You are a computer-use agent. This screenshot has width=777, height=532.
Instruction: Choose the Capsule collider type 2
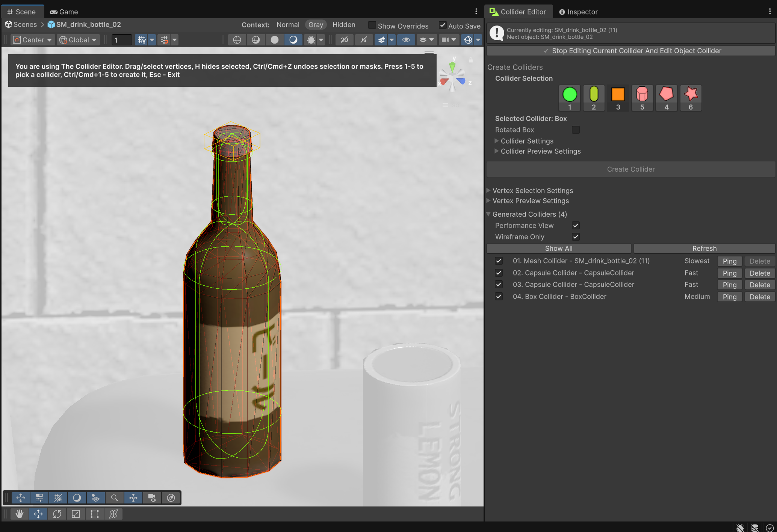point(594,98)
